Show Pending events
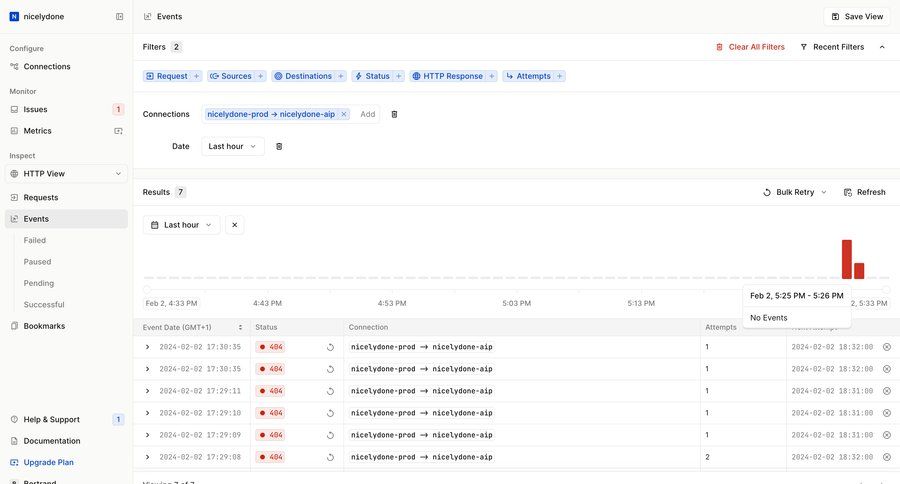This screenshot has height=484, width=900. 38,283
